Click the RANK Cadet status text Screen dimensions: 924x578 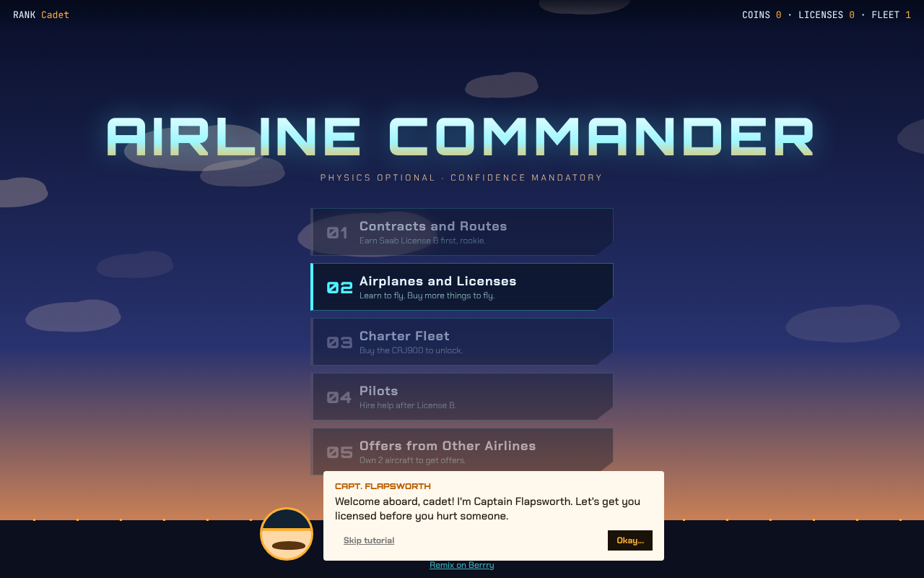41,14
